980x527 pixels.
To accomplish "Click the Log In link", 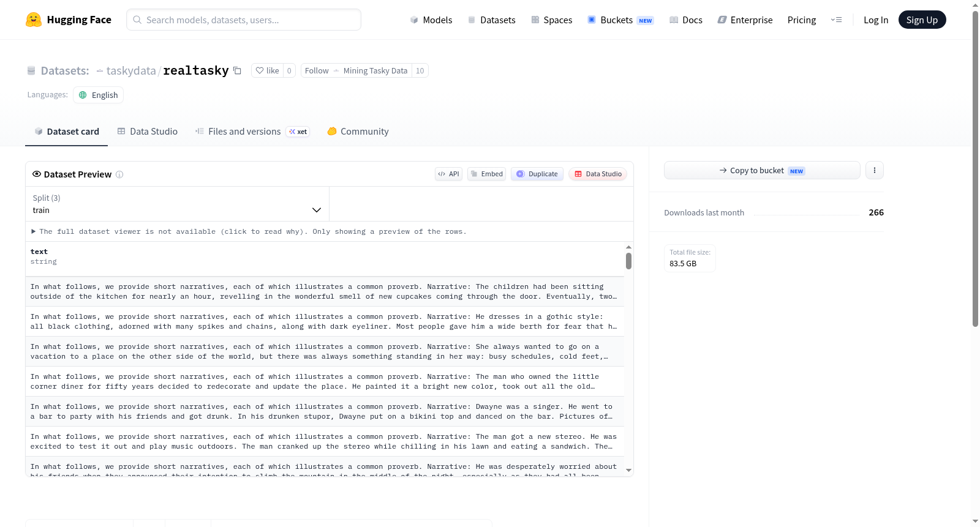I will pyautogui.click(x=876, y=20).
